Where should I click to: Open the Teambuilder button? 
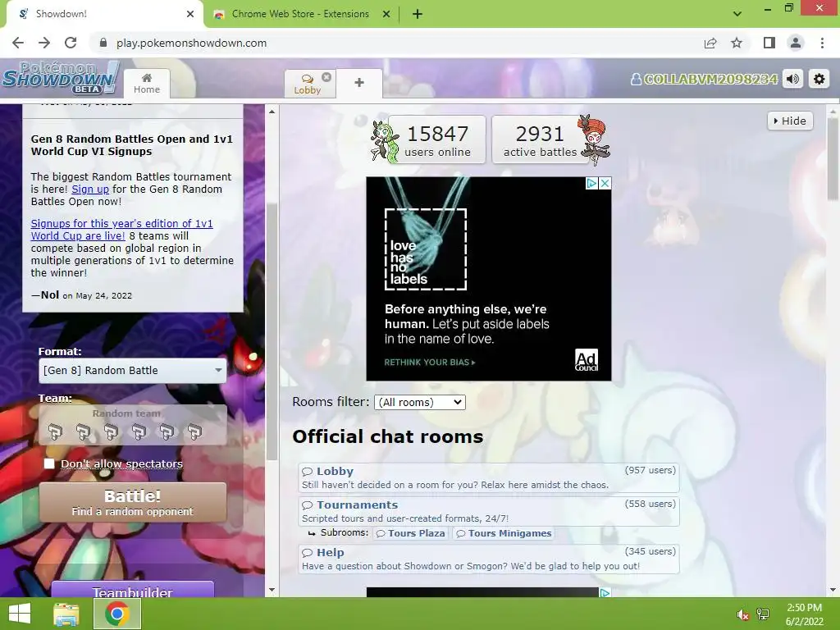pos(132,589)
